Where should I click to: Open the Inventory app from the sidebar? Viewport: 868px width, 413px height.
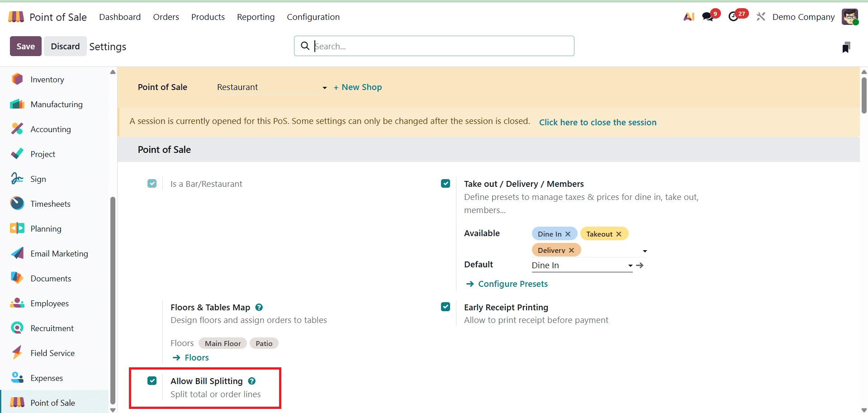pyautogui.click(x=47, y=79)
